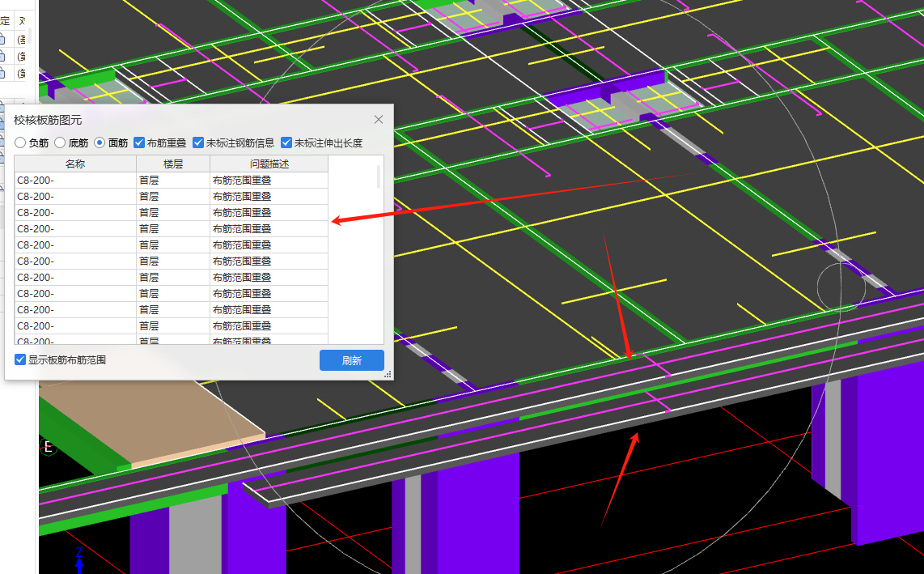Click the 楼层 column header
This screenshot has height=574, width=924.
pyautogui.click(x=173, y=164)
